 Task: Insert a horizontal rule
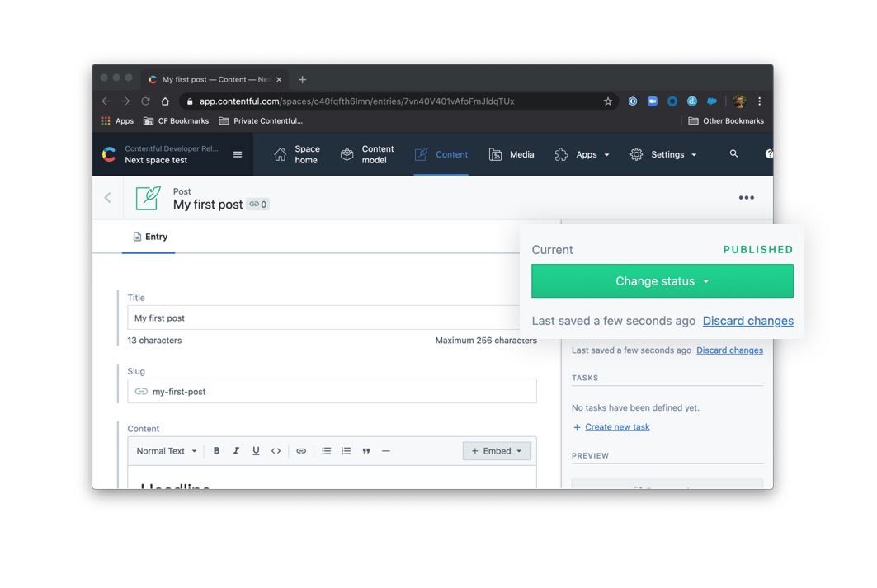coord(386,450)
